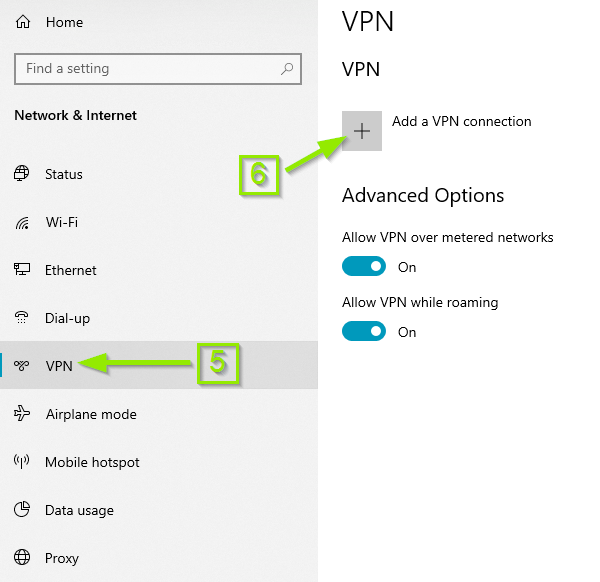The height and width of the screenshot is (582, 600).
Task: Click the Airplane mode plane icon
Action: click(x=22, y=414)
